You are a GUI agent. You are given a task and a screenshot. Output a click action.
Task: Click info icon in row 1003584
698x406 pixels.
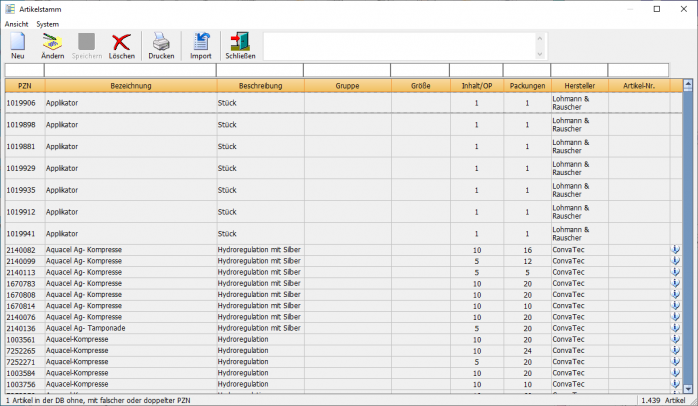[675, 373]
